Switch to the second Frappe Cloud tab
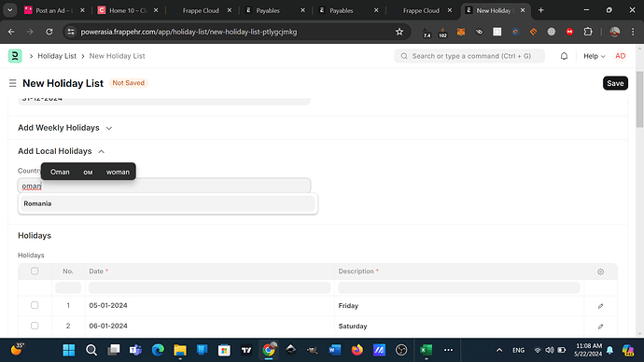 (421, 10)
